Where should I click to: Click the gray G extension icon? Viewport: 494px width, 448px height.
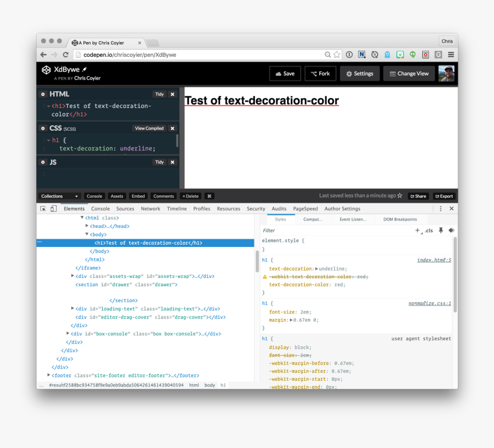tap(438, 55)
